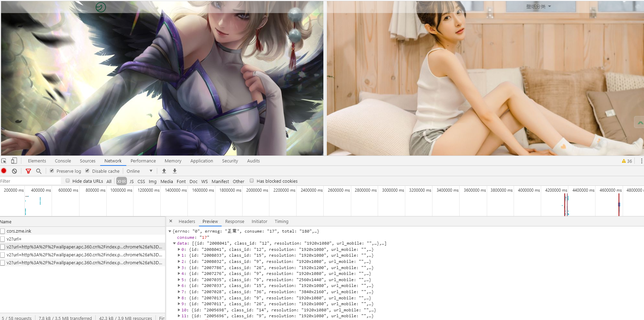644x320 pixels.
Task: Expand data item 7 with resolution 3840x2160
Action: [179, 292]
